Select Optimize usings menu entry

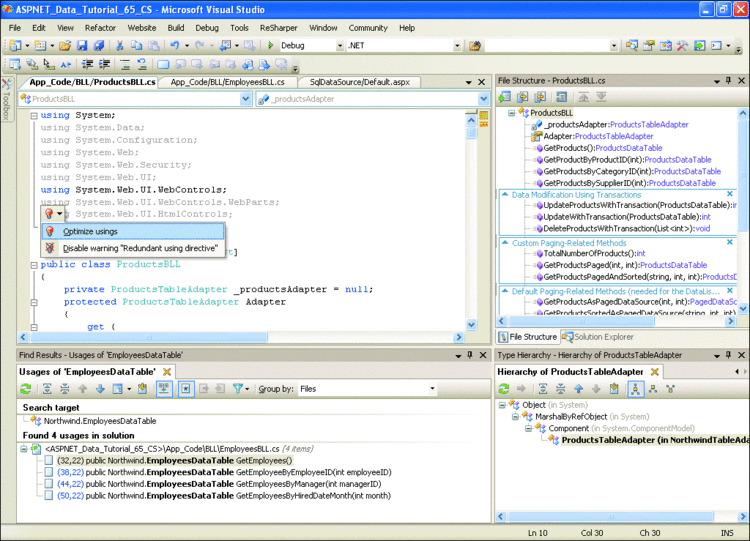tap(133, 232)
